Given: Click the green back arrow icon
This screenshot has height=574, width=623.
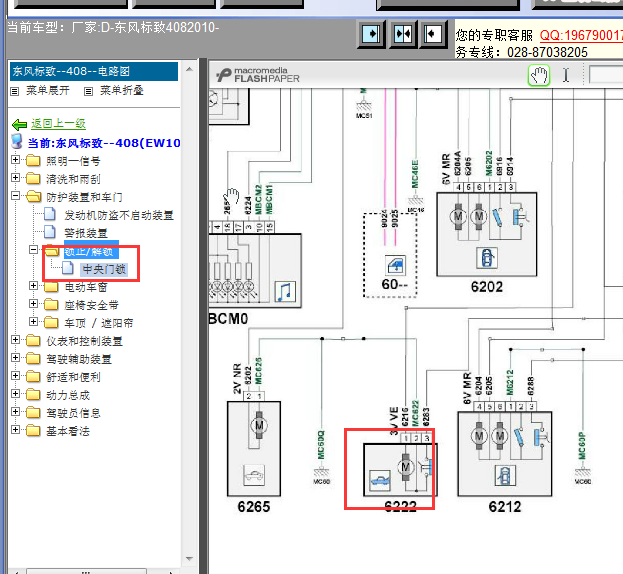Looking at the screenshot, I should pyautogui.click(x=19, y=125).
